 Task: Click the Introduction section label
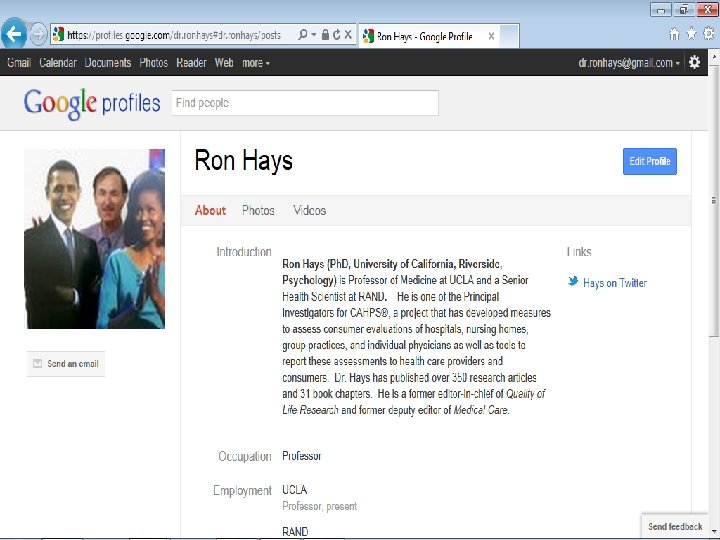pos(244,252)
